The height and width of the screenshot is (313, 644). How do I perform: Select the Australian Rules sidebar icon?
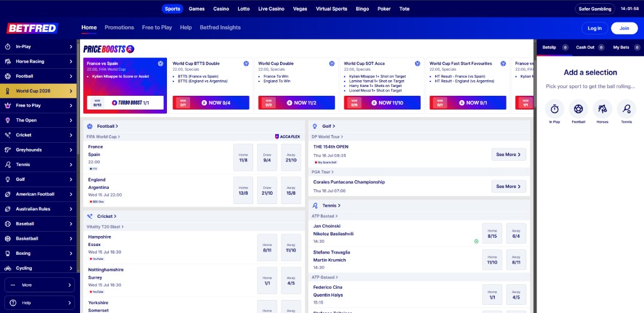(8, 209)
